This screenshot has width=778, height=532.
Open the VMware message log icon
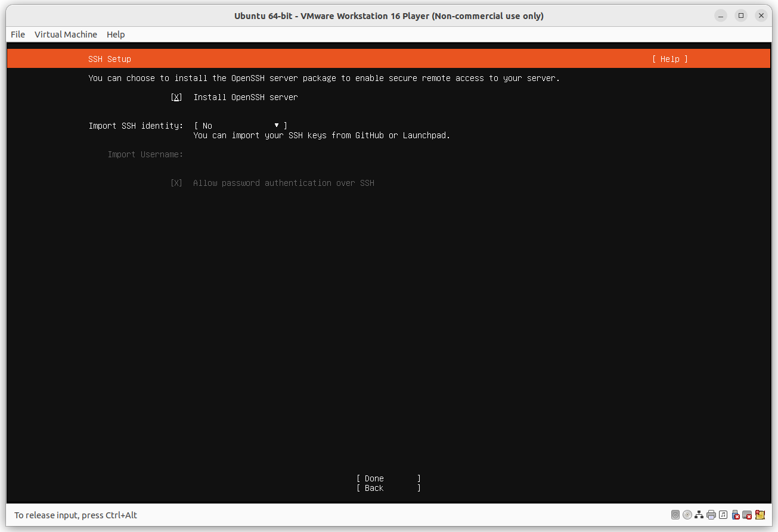coord(760,514)
